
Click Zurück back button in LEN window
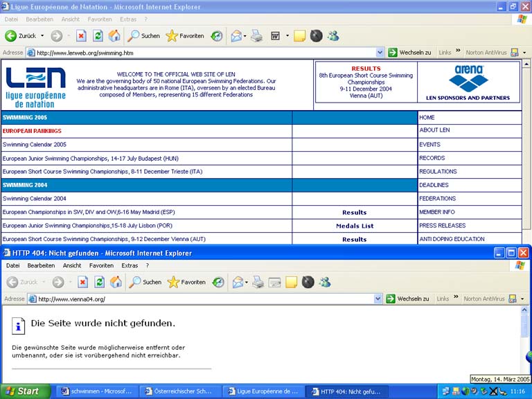[20, 35]
